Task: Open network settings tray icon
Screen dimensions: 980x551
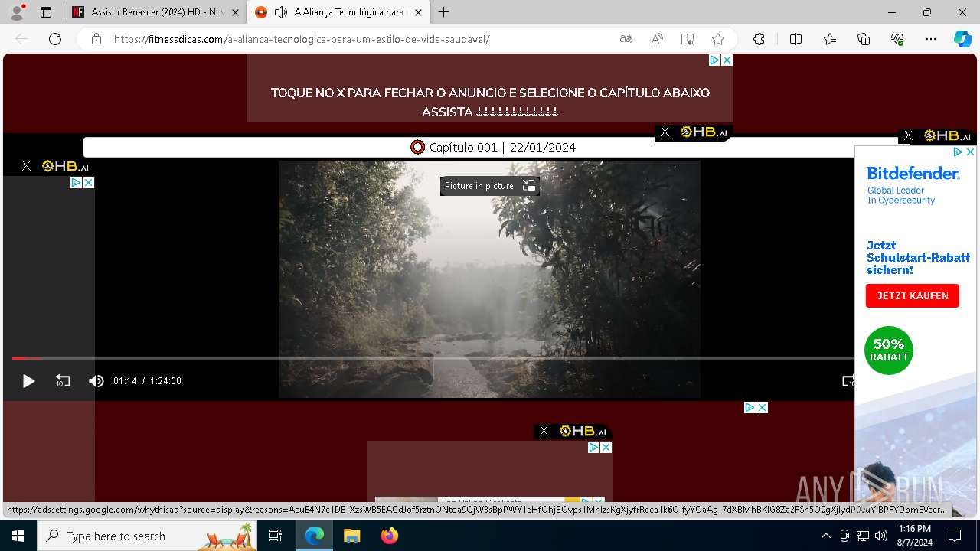Action: point(863,536)
